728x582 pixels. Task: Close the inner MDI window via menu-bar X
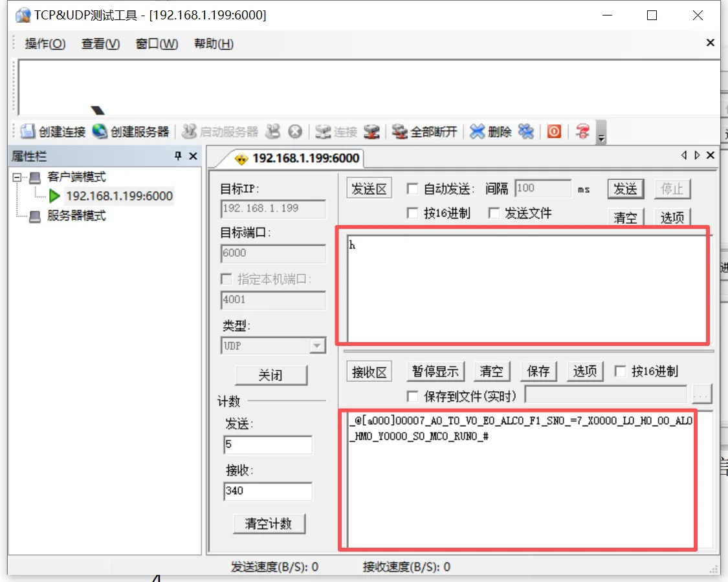point(711,43)
